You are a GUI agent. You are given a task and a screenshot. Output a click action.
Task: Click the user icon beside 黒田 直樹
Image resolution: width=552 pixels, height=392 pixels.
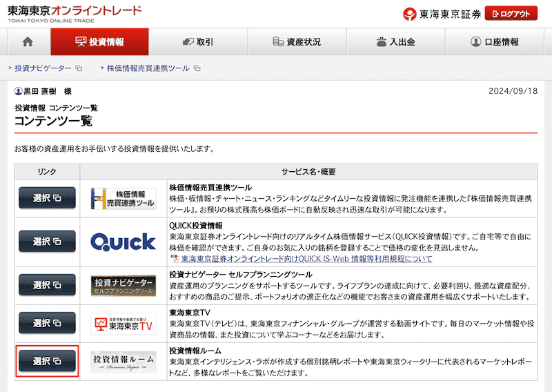19,92
